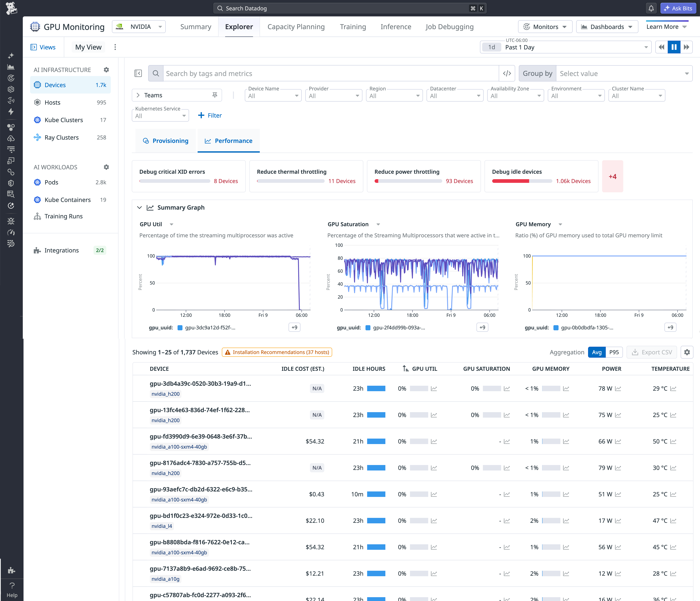Open the Region filter dropdown
Viewport: 700px width, 601px height.
coord(394,96)
